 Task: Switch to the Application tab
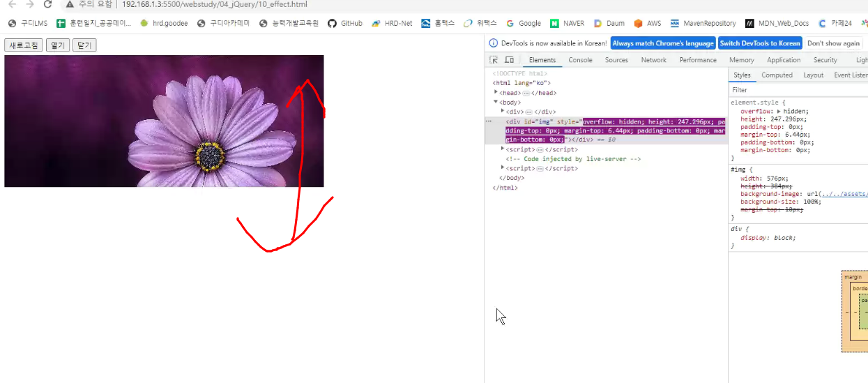[784, 60]
